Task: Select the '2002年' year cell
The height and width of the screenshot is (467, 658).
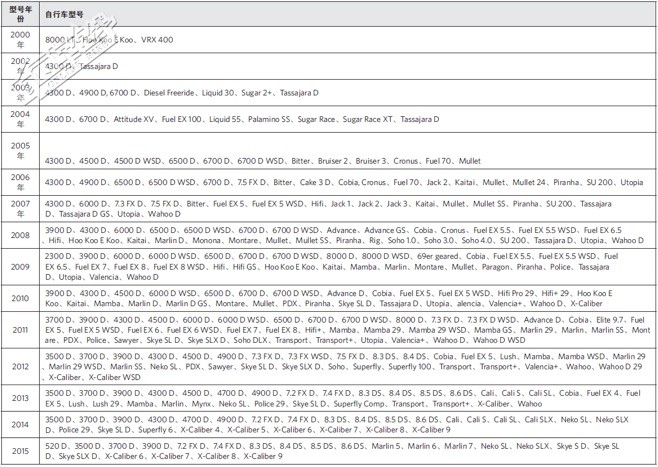Action: coord(20,66)
